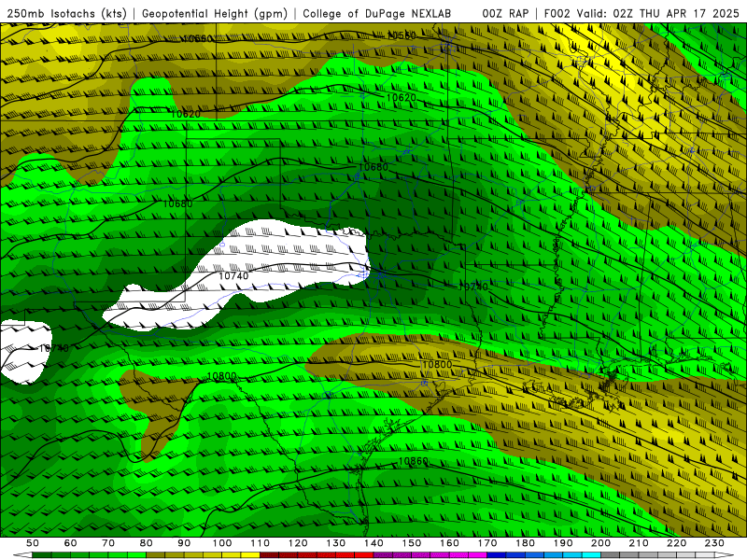Select the 120 value on the color scale
Image resolution: width=747 pixels, height=560 pixels.
click(x=298, y=543)
